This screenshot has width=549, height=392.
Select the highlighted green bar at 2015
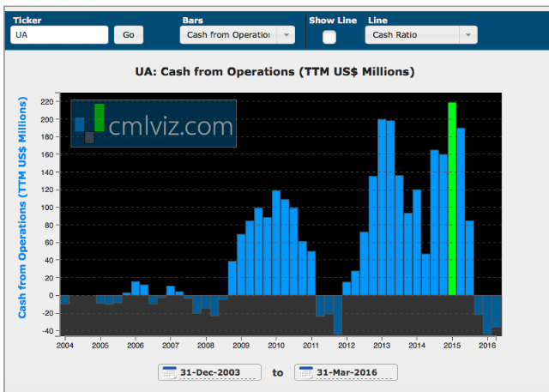click(x=452, y=198)
